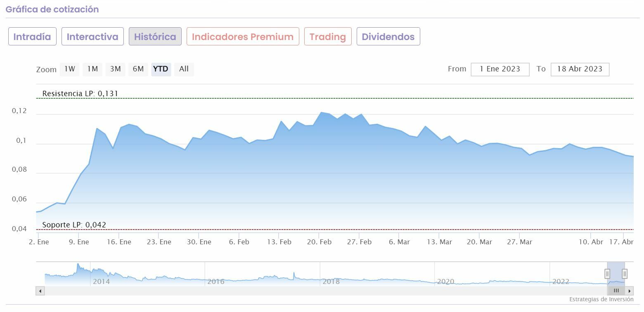644x312 pixels.
Task: Show the Dividendos tab
Action: 388,37
